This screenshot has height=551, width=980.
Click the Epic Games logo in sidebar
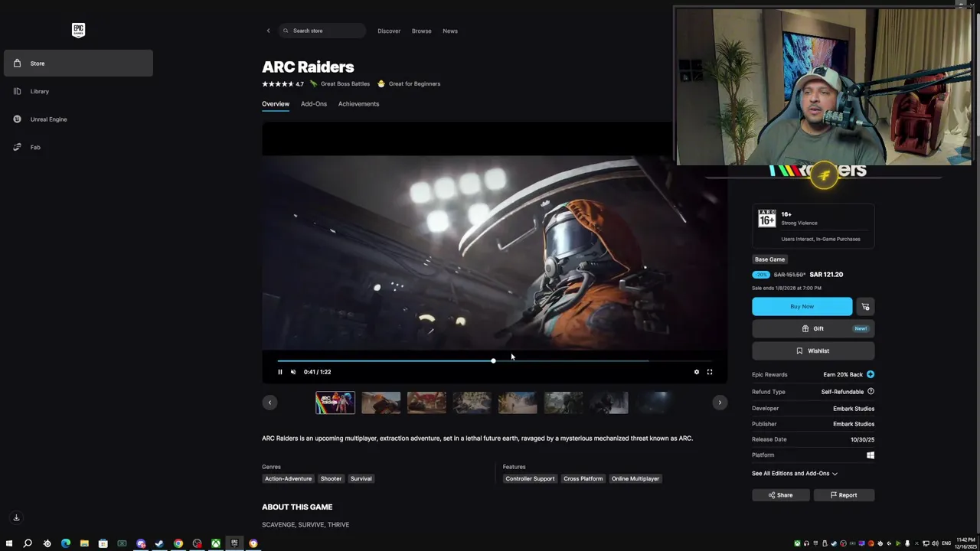(x=78, y=30)
